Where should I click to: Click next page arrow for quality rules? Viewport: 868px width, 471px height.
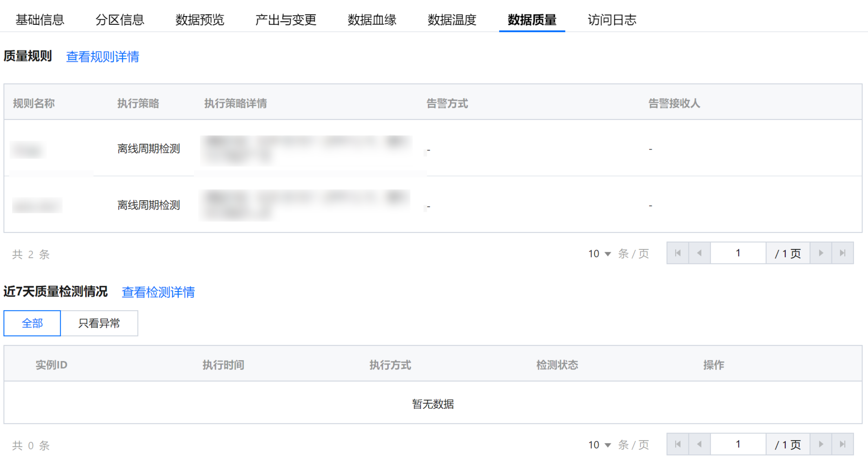821,253
